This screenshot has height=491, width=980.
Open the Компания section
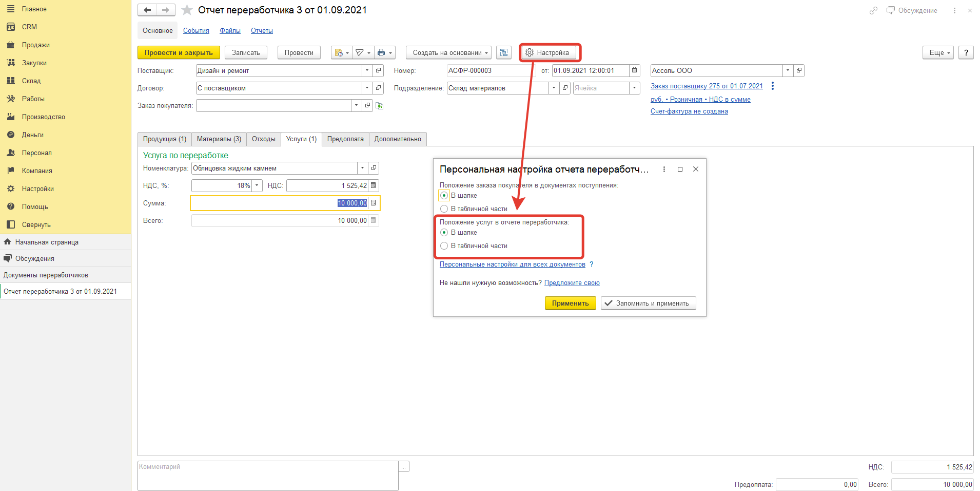[x=37, y=171]
